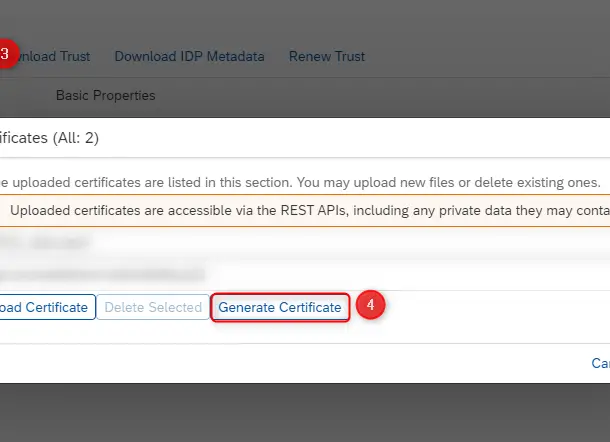610x442 pixels.
Task: Click the Certificates (All: 2) dialog title
Action: point(50,138)
